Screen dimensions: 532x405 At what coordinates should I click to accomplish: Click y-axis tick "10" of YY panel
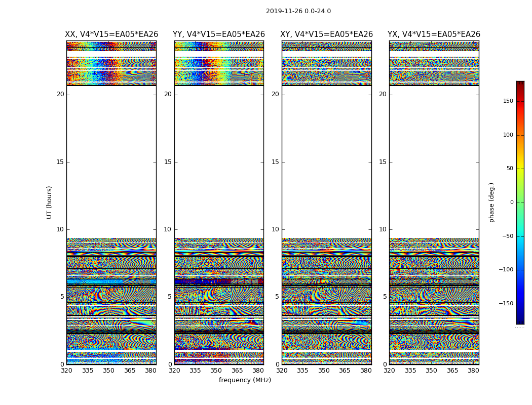(x=168, y=229)
